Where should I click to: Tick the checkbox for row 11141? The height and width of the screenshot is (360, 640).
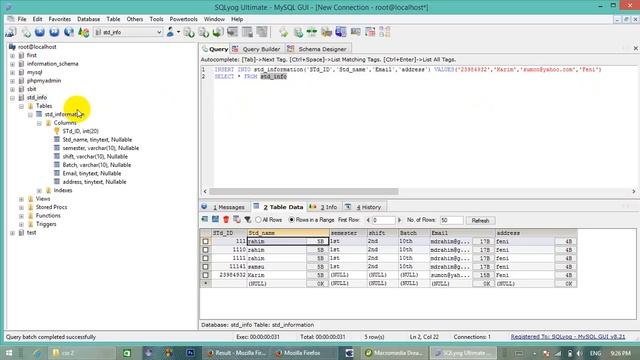coord(205,267)
